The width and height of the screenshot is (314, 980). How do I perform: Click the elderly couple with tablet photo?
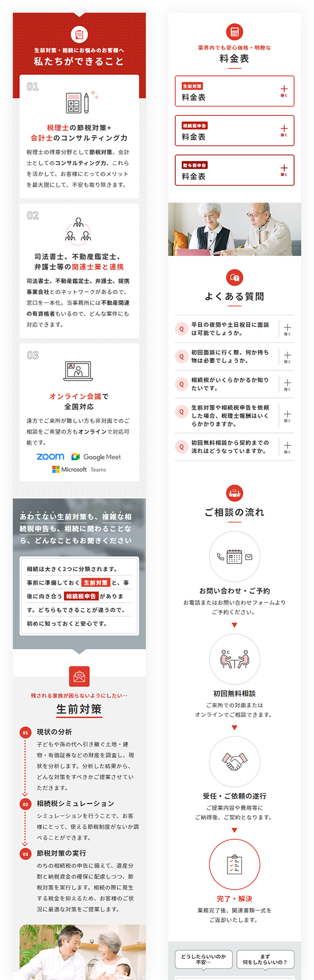[x=235, y=229]
